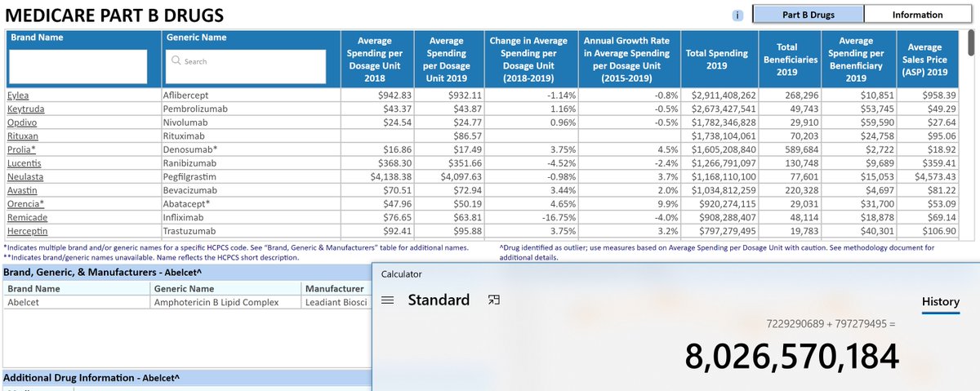
Task: Focus the Brand Name filter input box
Action: point(78,66)
